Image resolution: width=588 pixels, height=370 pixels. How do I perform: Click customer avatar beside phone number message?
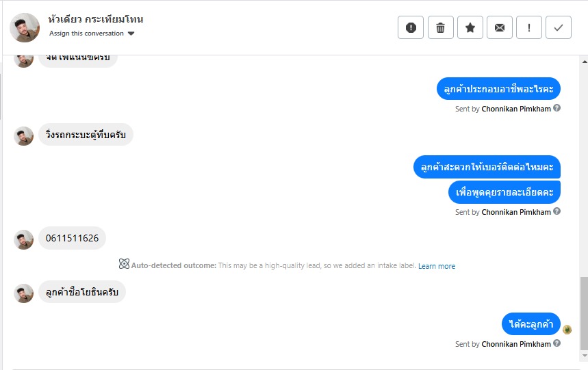coord(24,239)
